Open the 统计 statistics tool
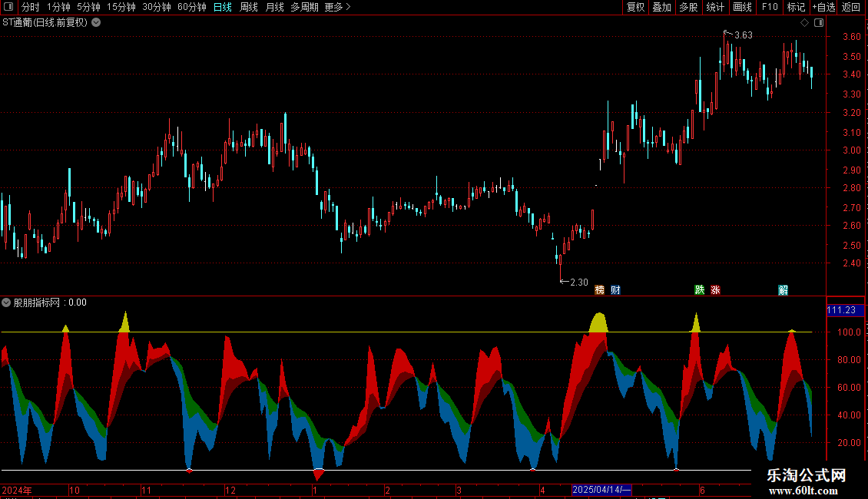868x499 pixels. point(714,7)
